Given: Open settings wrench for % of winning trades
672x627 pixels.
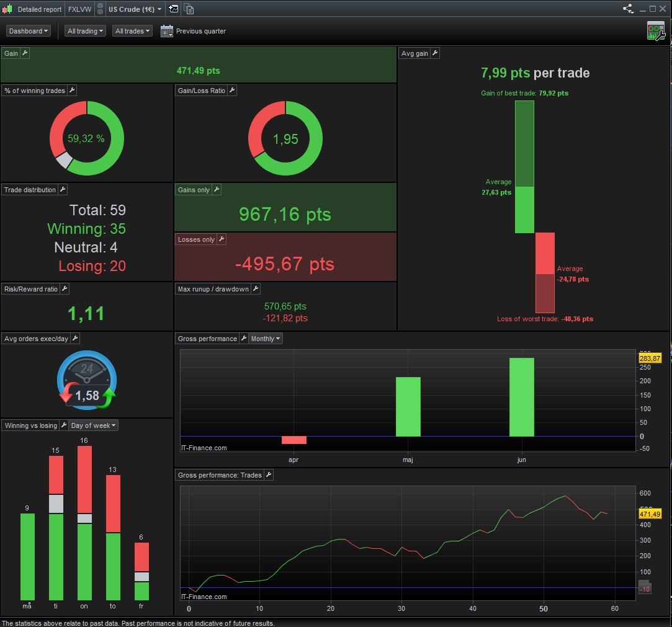Looking at the screenshot, I should coord(72,91).
